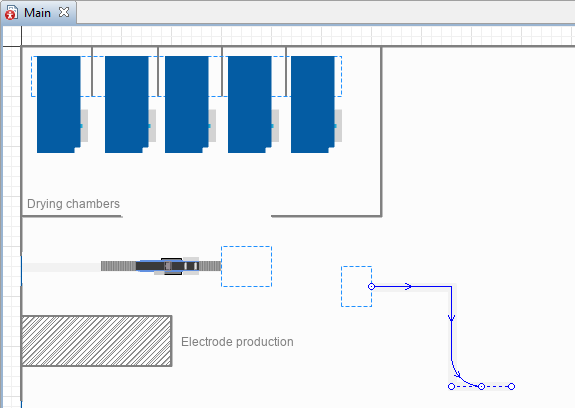Click the rightmost path end point handle
This screenshot has height=408, width=575.
[x=512, y=386]
